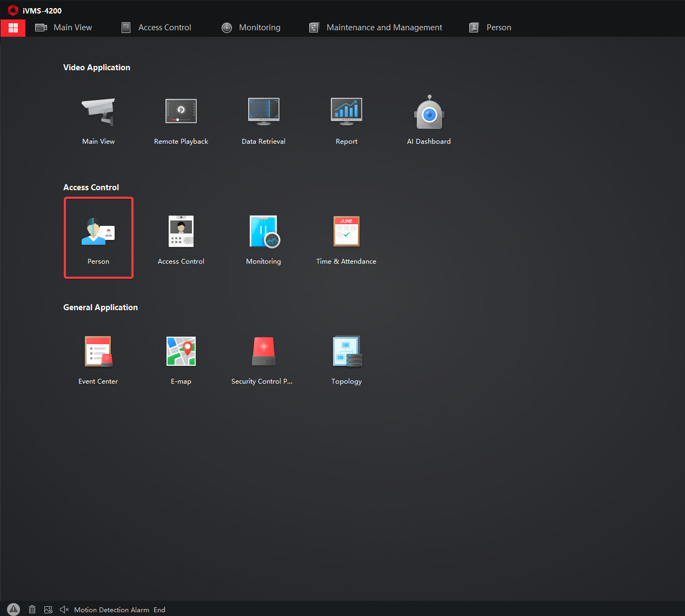Select the Person tab in top bar
Screen dimensions: 685x616
pyautogui.click(x=490, y=28)
